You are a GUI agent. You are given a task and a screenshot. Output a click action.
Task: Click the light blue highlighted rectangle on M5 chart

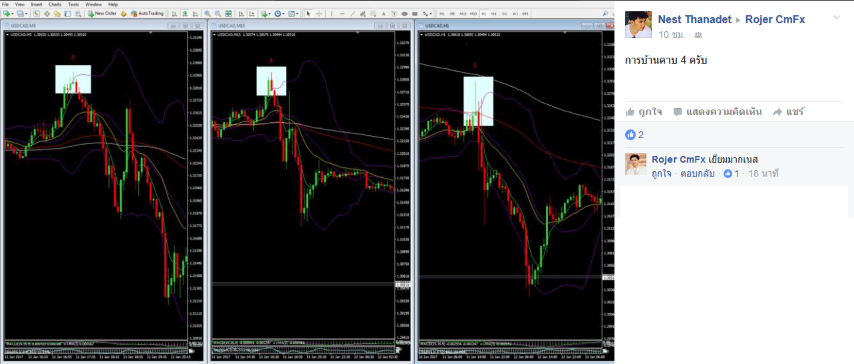(x=73, y=79)
